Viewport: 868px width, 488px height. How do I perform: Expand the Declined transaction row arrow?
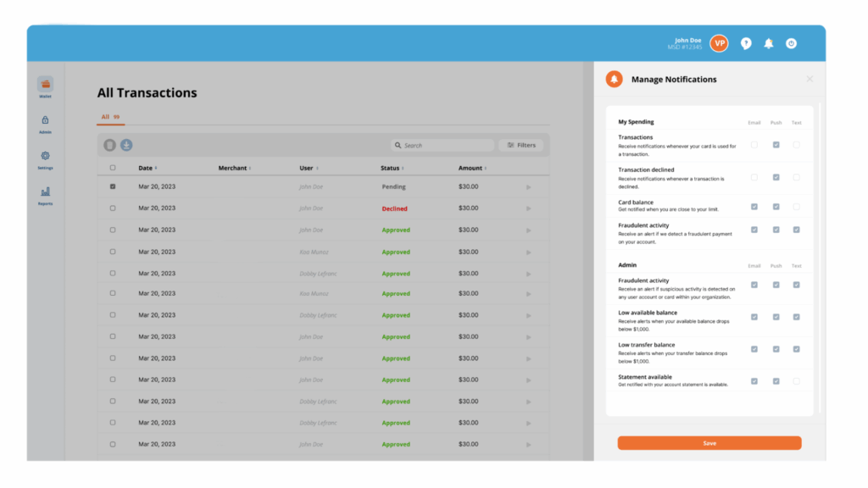[529, 208]
